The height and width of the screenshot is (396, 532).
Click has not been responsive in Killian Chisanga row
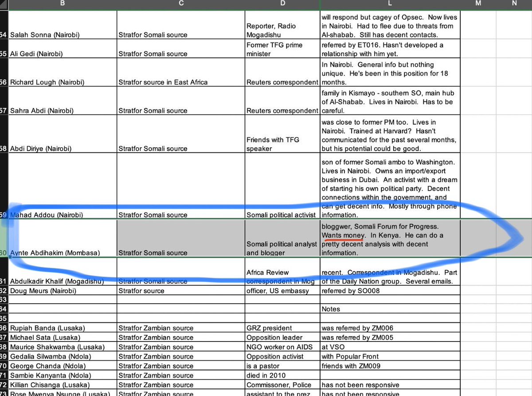[390, 385]
